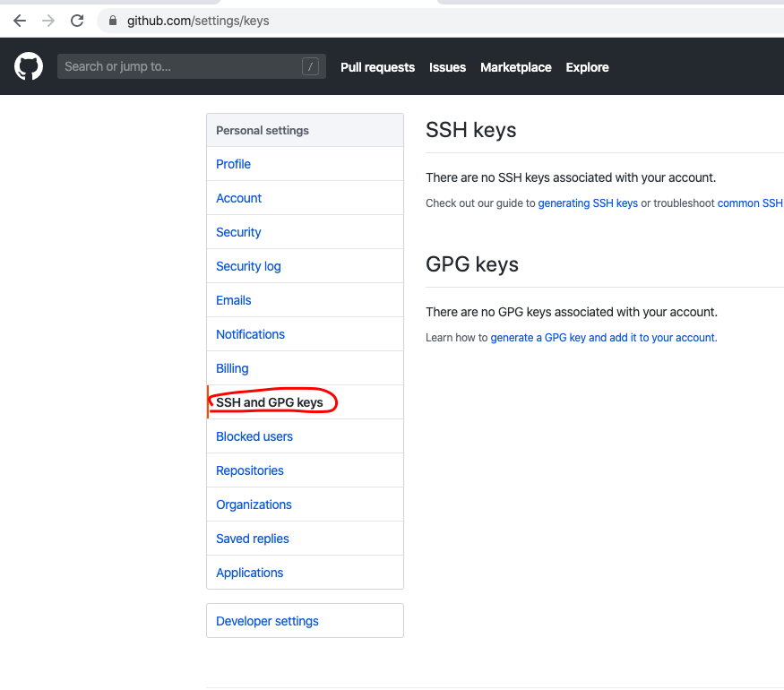
Task: Focus the 'Search or jump to' field
Action: 192,66
